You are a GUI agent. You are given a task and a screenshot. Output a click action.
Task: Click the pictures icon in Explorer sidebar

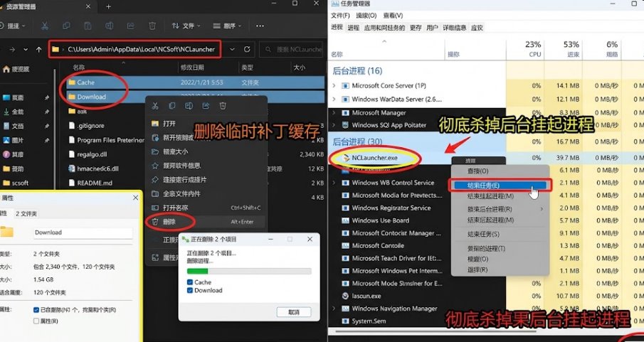point(6,140)
